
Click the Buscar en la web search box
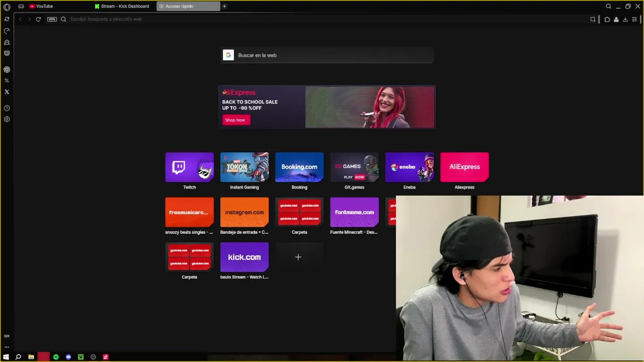pos(328,55)
